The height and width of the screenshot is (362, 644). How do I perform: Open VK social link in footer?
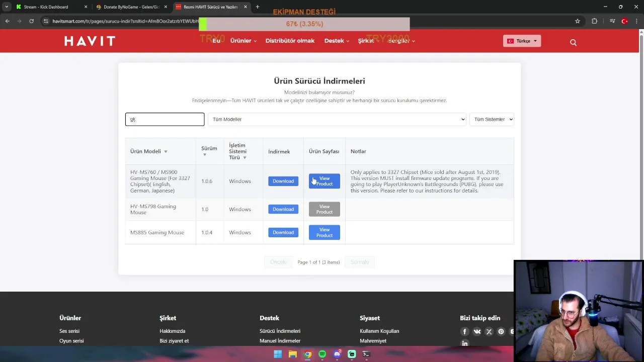click(x=477, y=331)
